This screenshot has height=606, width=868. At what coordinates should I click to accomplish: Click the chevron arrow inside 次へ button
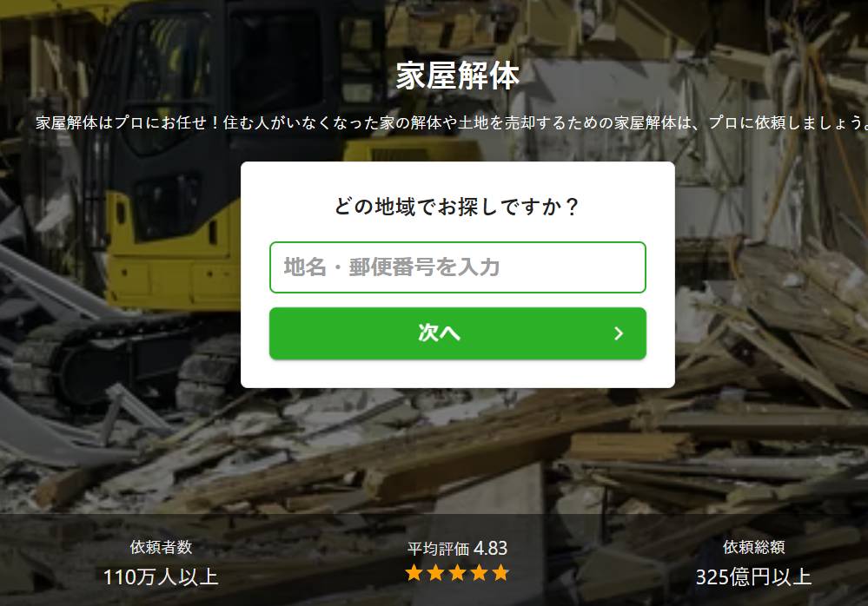pos(619,333)
